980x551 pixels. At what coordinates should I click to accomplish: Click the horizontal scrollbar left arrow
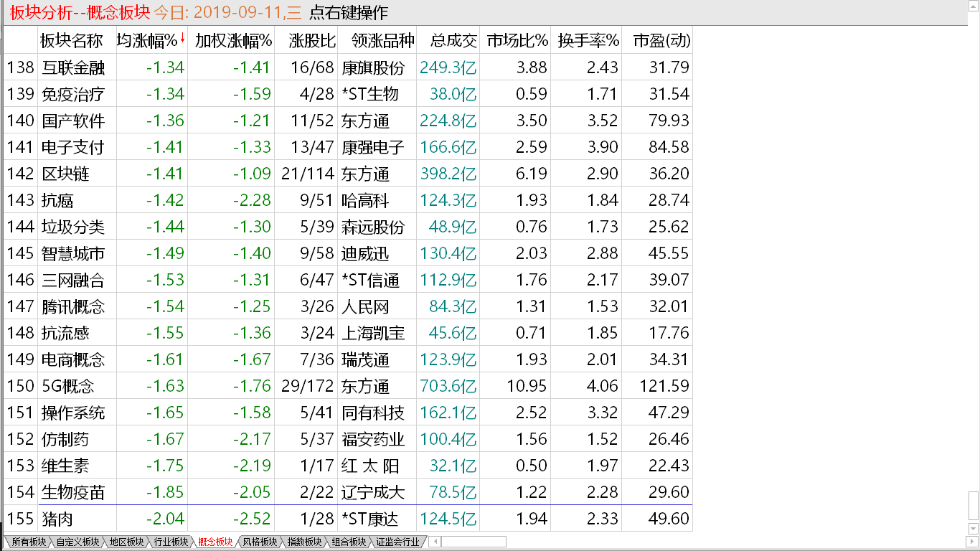(x=434, y=542)
